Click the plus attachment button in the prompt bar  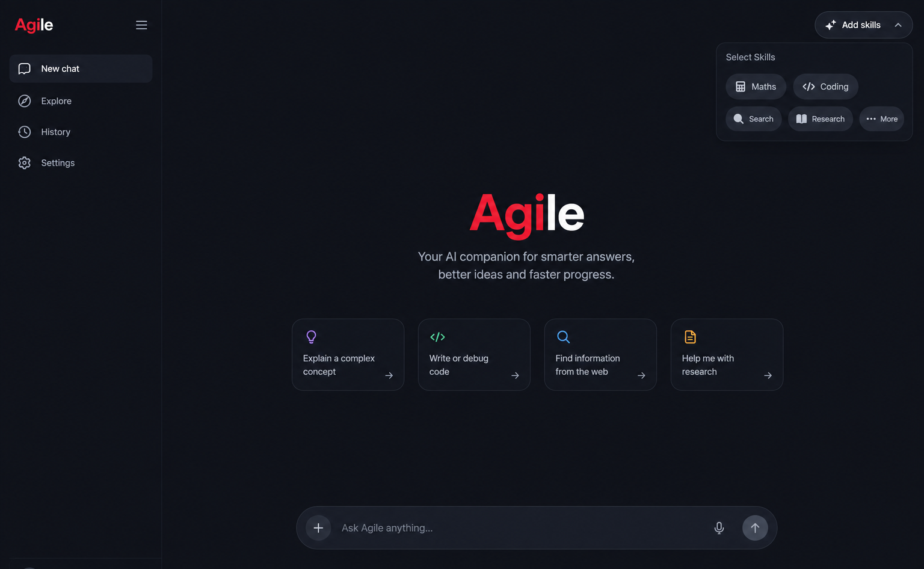318,528
